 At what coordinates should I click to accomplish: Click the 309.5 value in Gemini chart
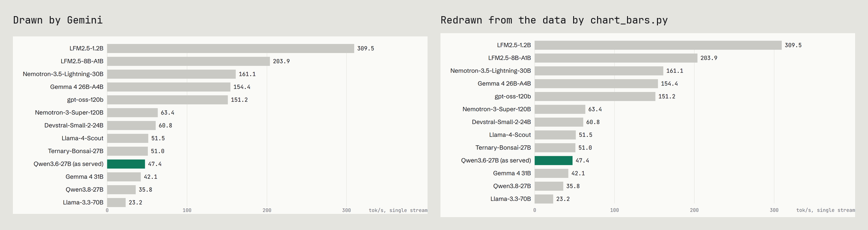coord(365,48)
